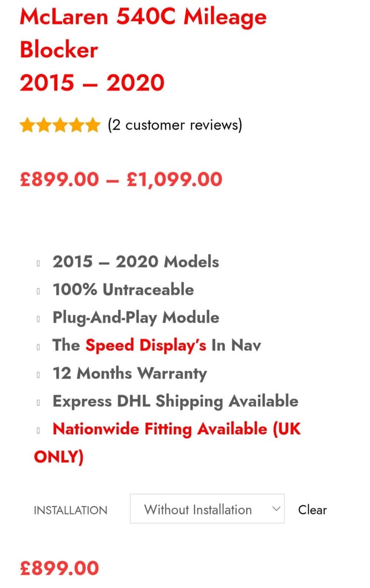Open the Nationwide Fitting Available link
Screen dimensions: 370x588
[x=168, y=443]
